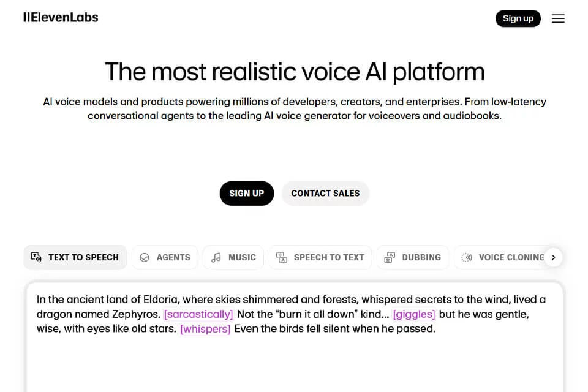Screen dimensions: 588x392
Task: Expand more tabs with right chevron
Action: point(553,257)
